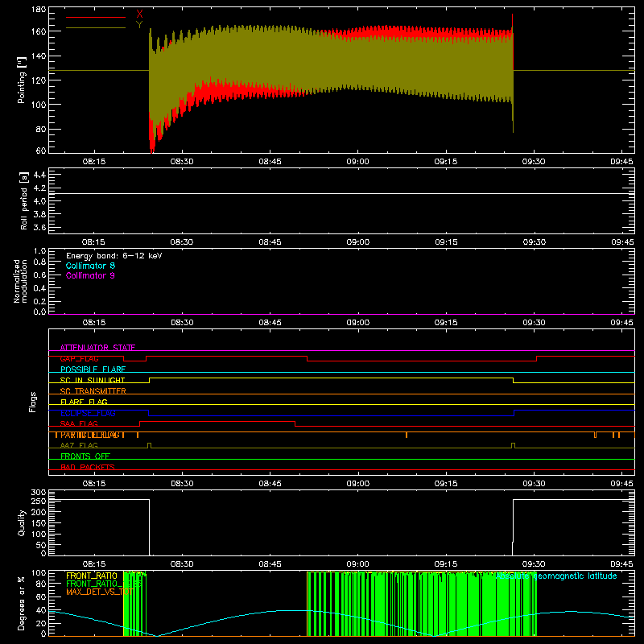Click the Quality falling edge near 08:24

(x=149, y=527)
